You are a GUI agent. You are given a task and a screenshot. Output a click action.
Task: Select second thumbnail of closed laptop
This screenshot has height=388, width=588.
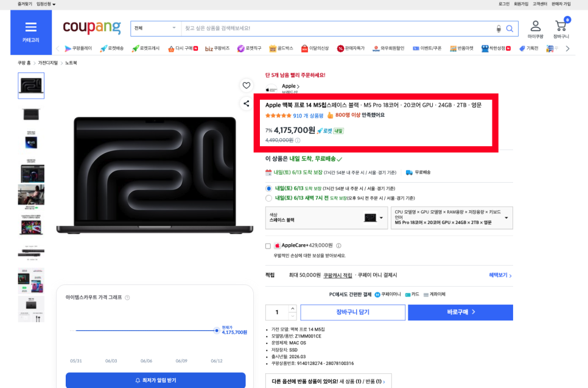click(x=31, y=114)
